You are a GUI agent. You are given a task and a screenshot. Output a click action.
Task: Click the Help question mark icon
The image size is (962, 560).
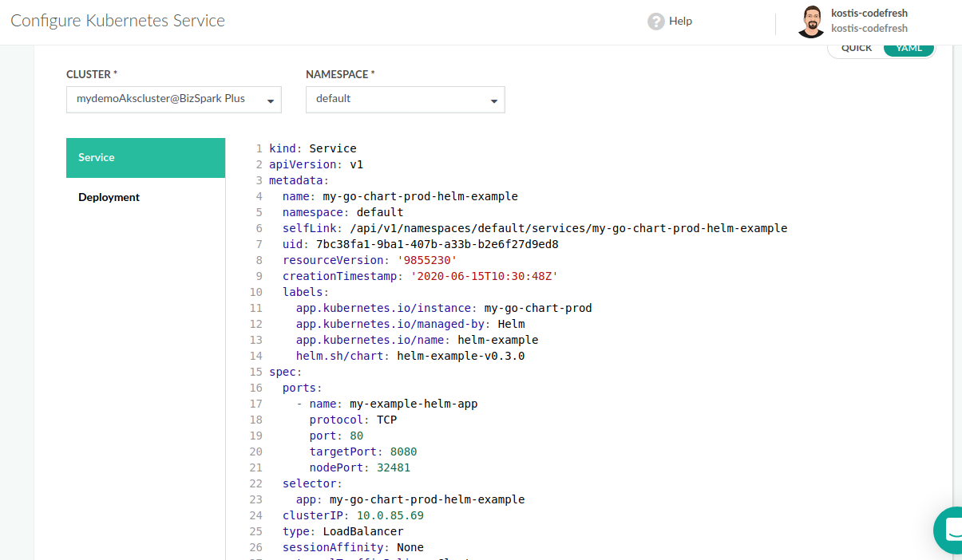coord(655,22)
